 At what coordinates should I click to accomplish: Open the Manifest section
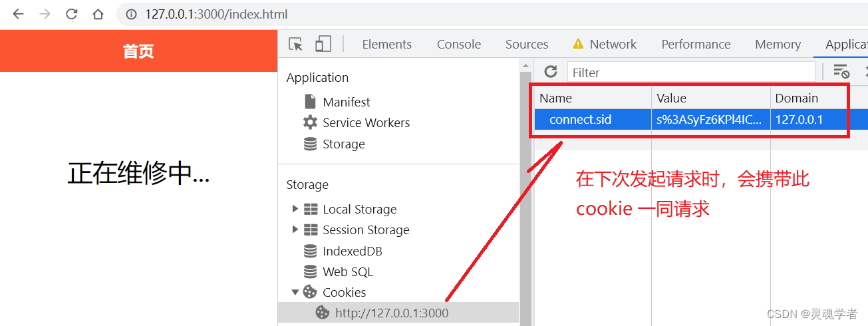pyautogui.click(x=346, y=102)
